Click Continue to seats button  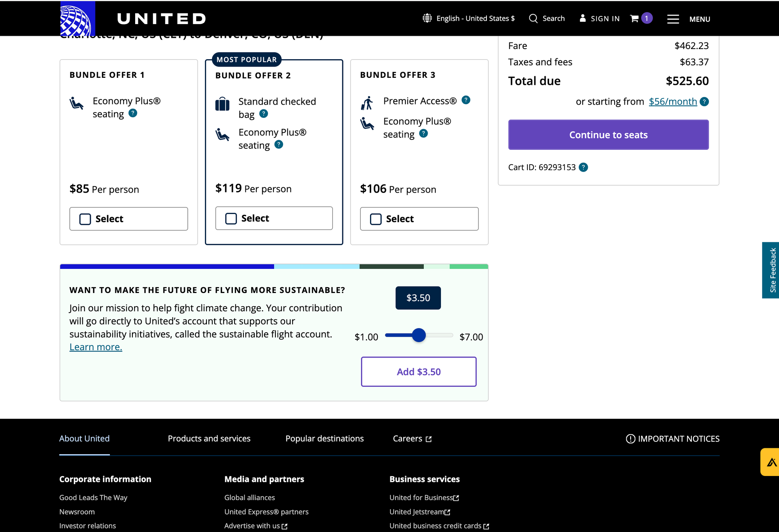608,135
